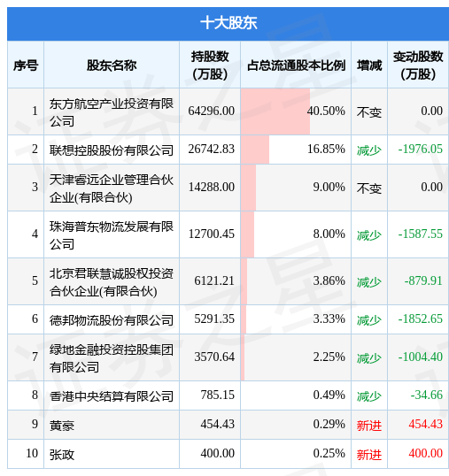Click the green 减少 label in row 6
Screen dimensions: 449x476
[x=369, y=320]
